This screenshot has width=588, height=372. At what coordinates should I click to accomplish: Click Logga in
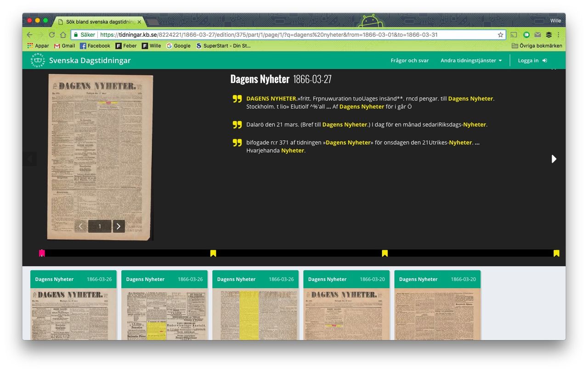pyautogui.click(x=532, y=61)
